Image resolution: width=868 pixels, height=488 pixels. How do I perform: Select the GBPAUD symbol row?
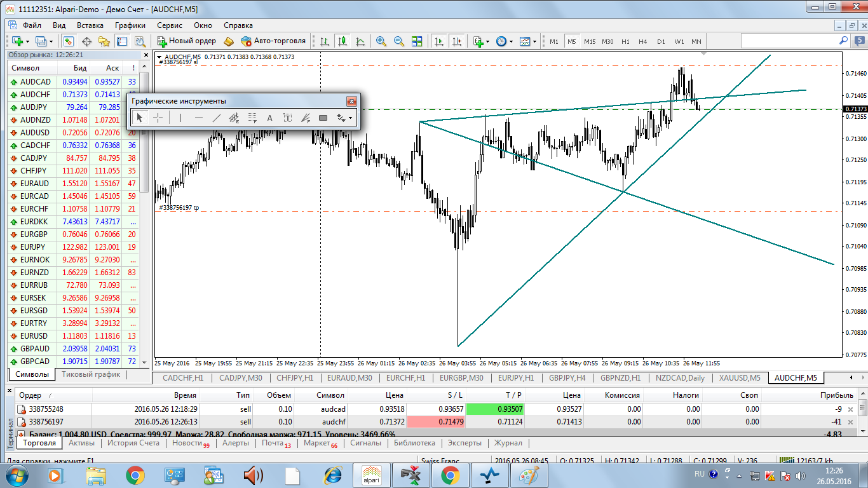click(73, 349)
